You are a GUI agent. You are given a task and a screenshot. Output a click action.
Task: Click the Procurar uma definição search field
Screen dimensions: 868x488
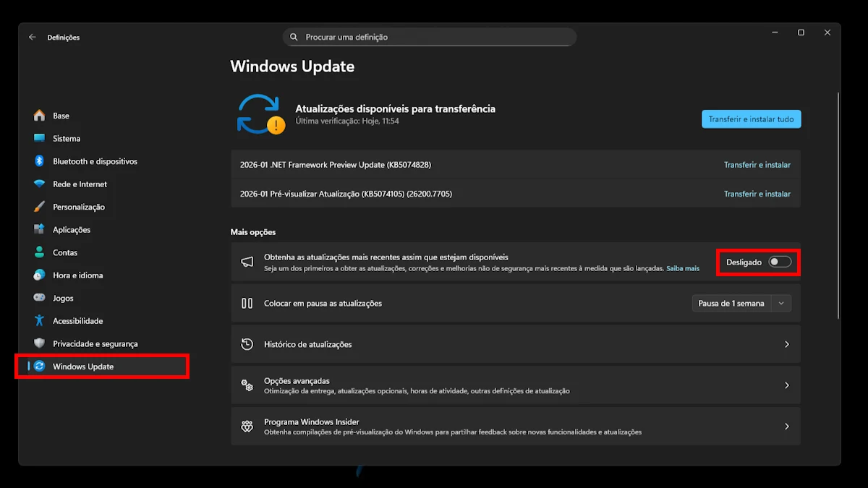point(434,37)
